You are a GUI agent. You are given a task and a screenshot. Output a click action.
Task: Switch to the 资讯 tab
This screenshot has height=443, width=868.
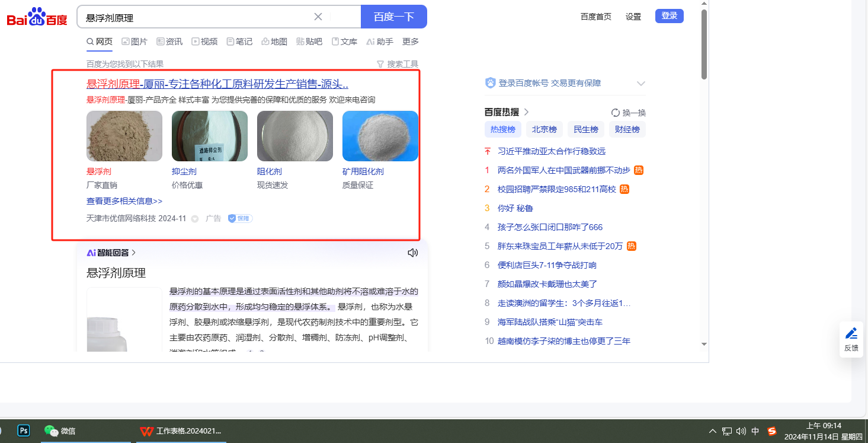(x=169, y=42)
